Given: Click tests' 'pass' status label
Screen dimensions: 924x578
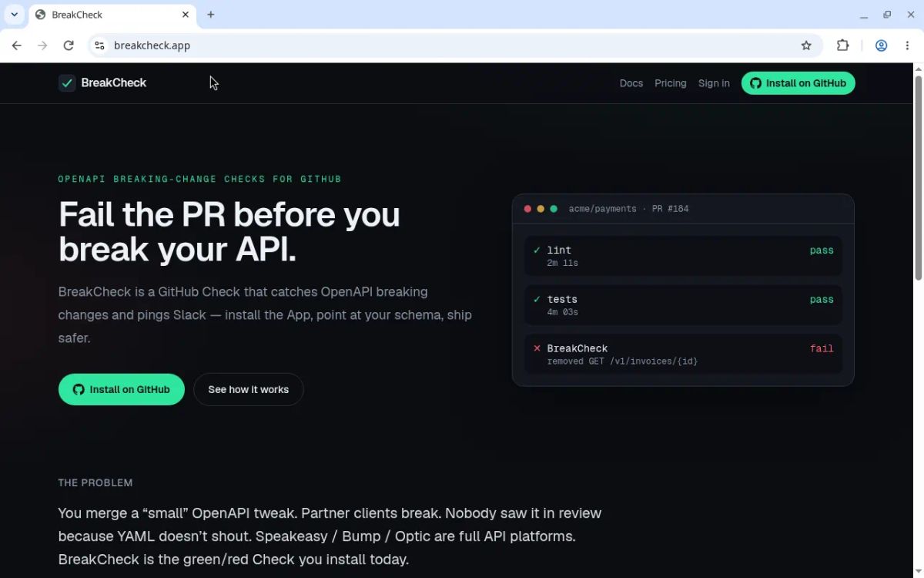Looking at the screenshot, I should [x=822, y=300].
